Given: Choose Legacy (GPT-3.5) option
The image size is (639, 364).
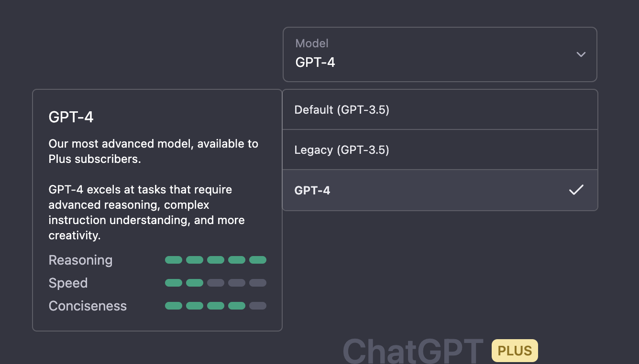Looking at the screenshot, I should [440, 150].
